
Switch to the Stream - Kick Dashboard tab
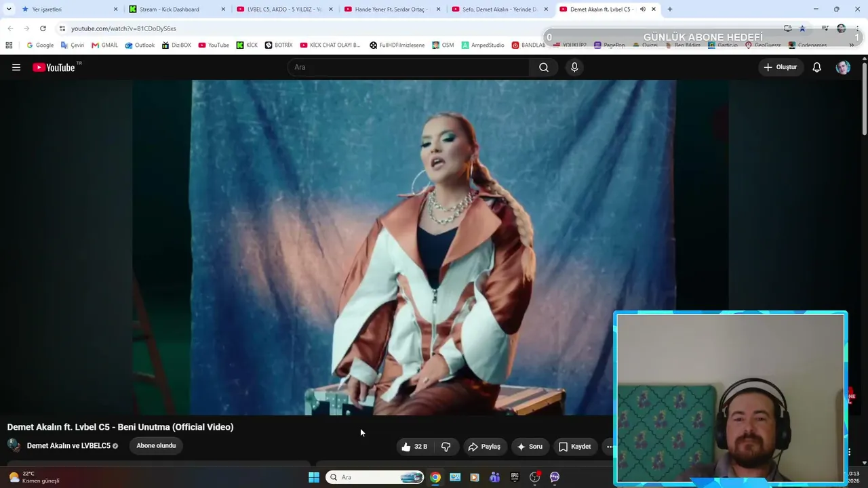tap(178, 9)
